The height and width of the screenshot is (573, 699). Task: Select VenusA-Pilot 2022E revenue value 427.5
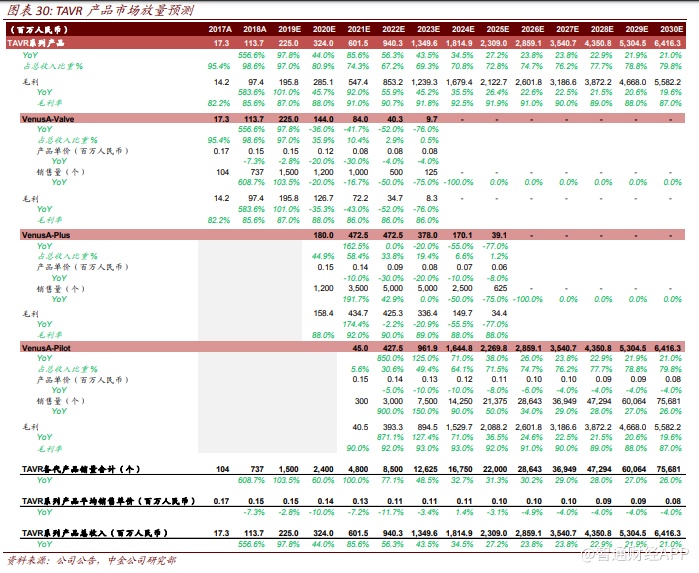[393, 348]
